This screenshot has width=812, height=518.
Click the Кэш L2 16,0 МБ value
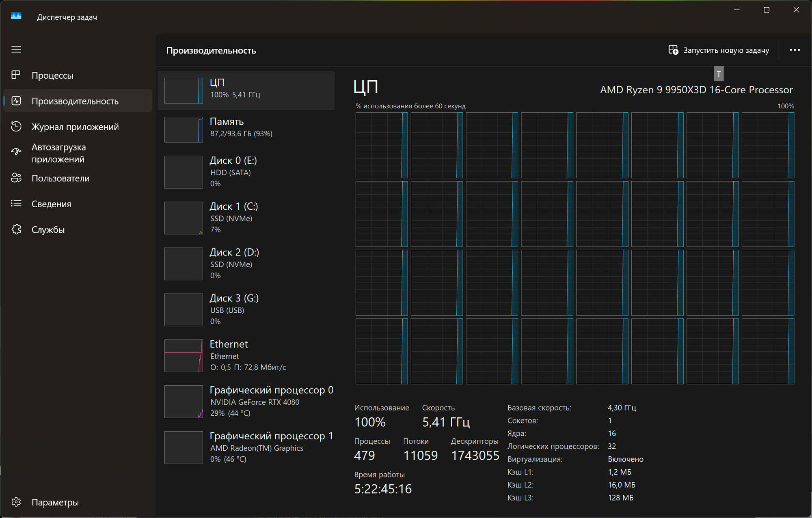click(x=621, y=485)
